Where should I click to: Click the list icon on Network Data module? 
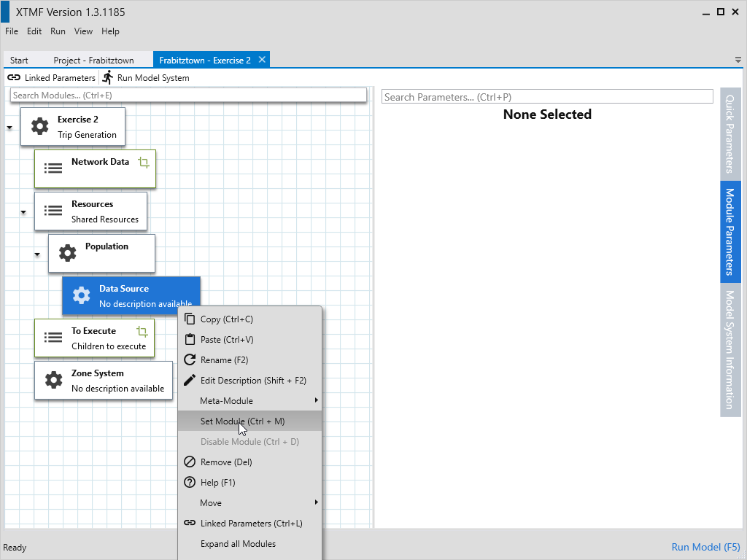click(x=53, y=168)
